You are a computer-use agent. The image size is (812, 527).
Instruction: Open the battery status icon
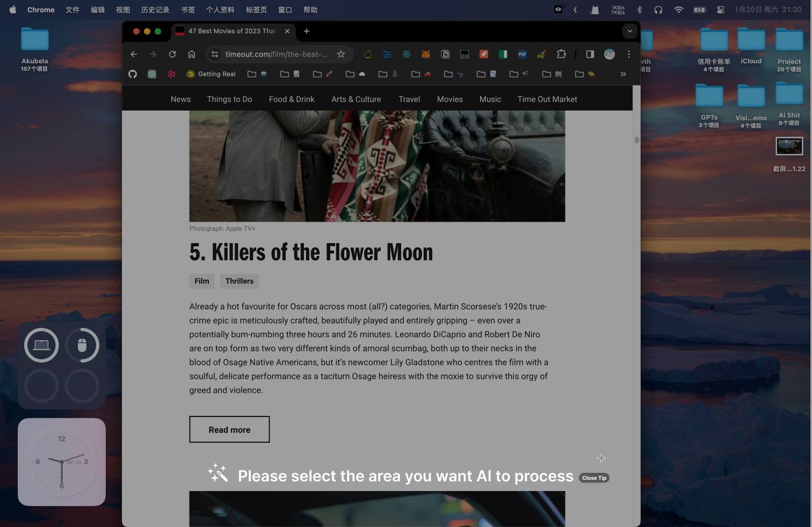point(700,10)
